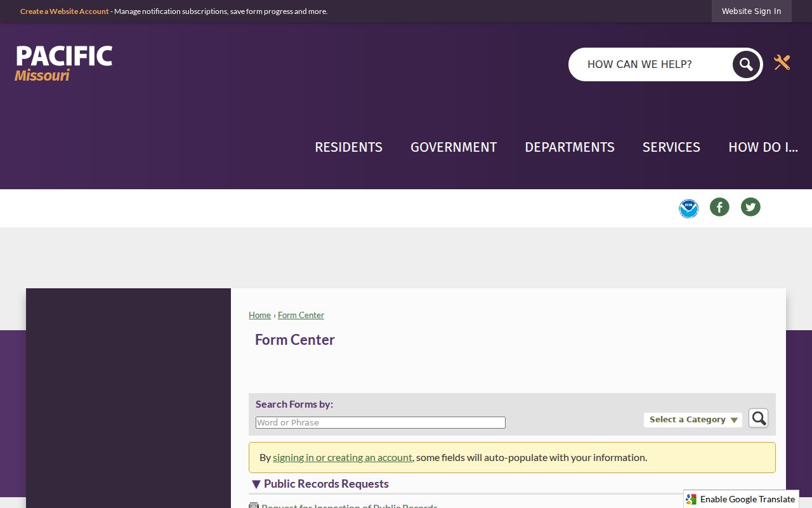Open the Services menu
The width and height of the screenshot is (812, 508).
coord(671,147)
